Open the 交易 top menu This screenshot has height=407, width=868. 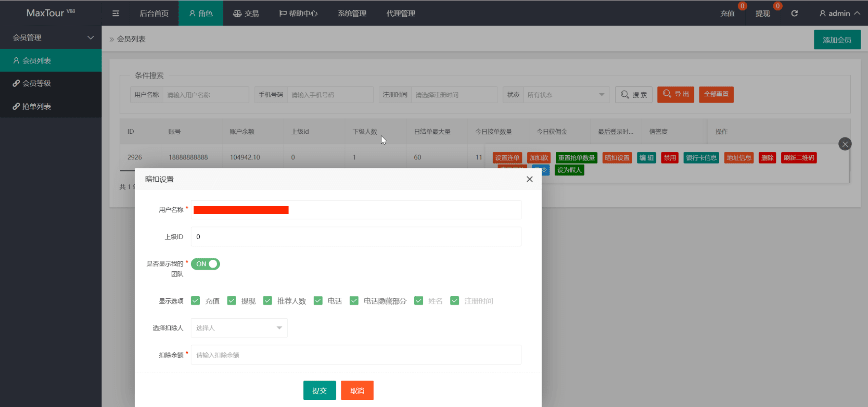tap(246, 13)
